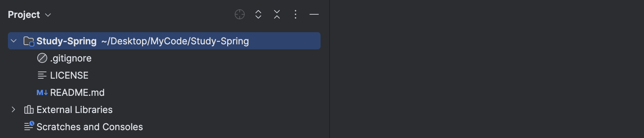Click the LICENSE text file icon
This screenshot has width=644, height=138.
click(42, 75)
